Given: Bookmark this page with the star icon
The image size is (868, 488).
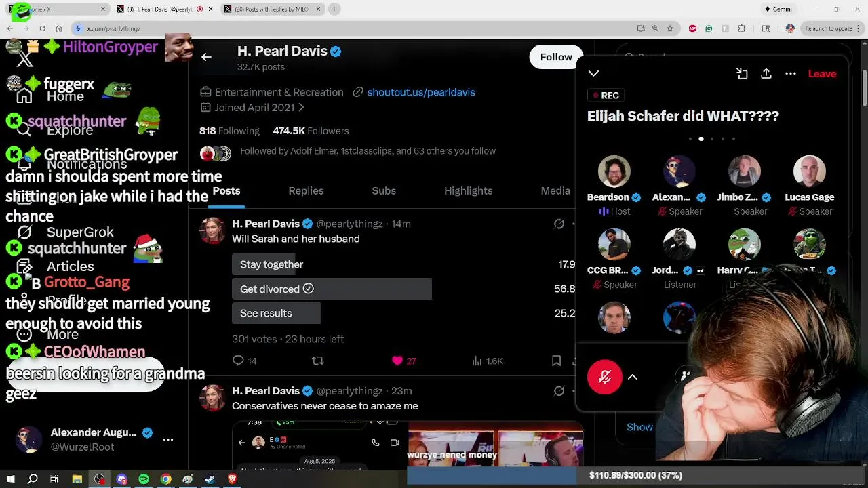Looking at the screenshot, I should coord(670,28).
